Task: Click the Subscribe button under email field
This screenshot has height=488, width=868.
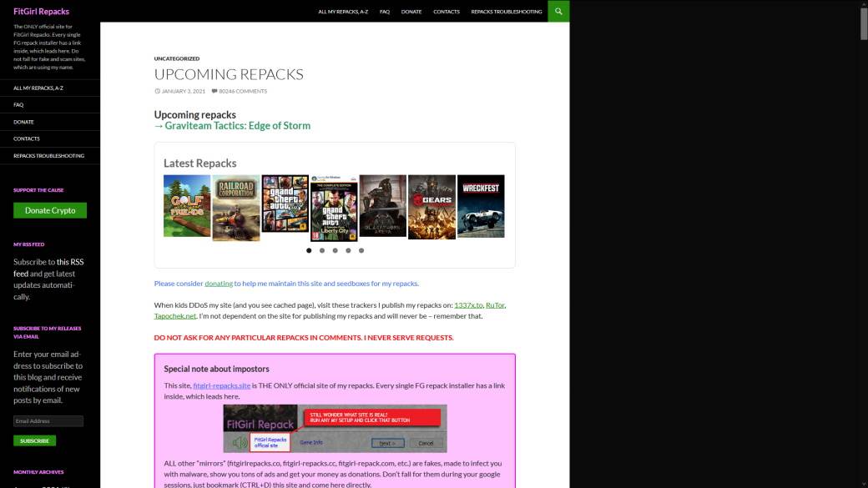Action: click(x=34, y=440)
